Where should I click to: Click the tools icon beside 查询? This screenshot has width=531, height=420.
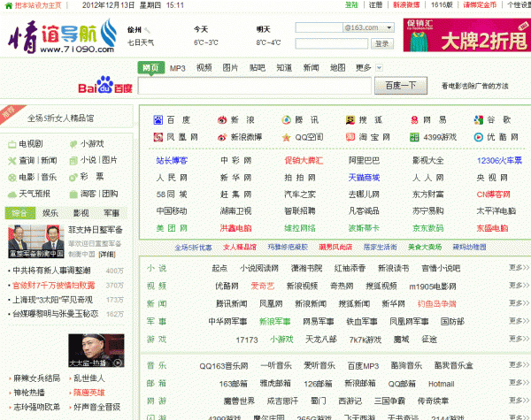point(12,161)
